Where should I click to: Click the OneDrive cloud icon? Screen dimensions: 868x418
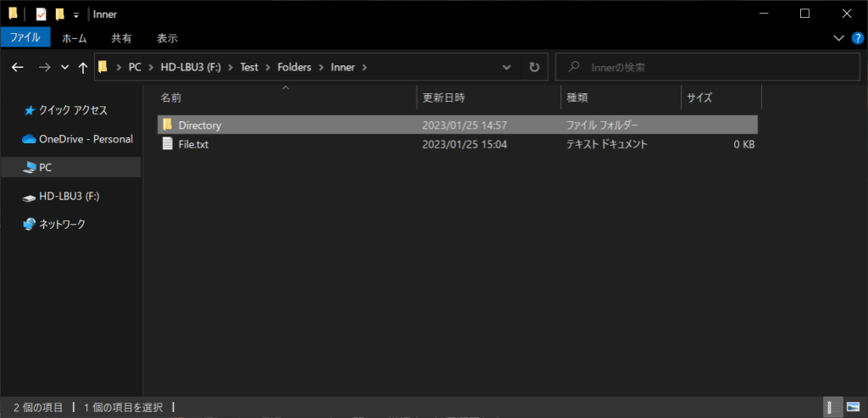coord(29,139)
